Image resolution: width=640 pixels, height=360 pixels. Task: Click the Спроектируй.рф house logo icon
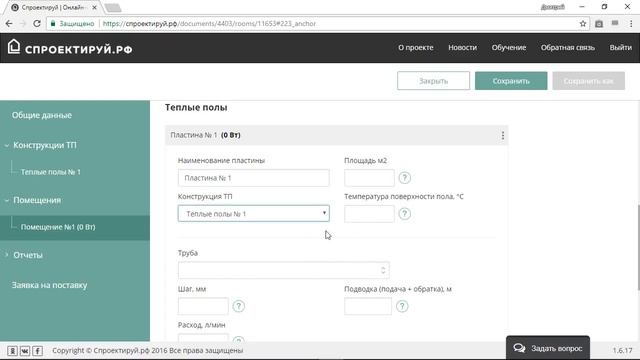coord(13,47)
